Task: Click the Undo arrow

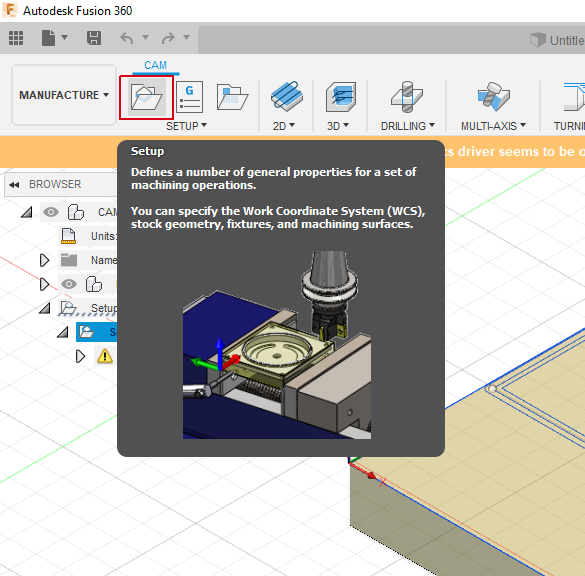Action: click(127, 38)
